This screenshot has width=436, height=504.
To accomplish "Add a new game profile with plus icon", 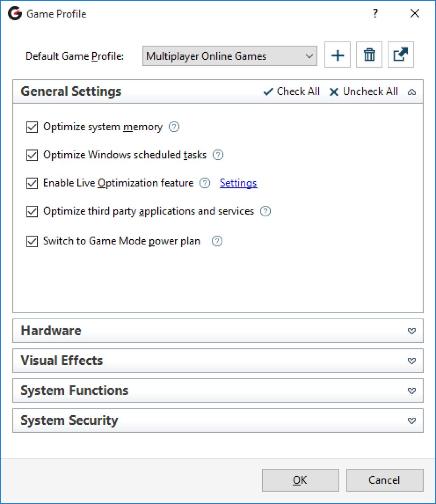I will pyautogui.click(x=337, y=55).
